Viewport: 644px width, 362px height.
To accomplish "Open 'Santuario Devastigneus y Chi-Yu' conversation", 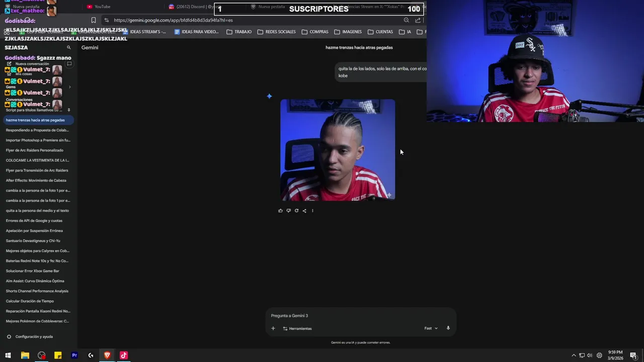I will pos(33,241).
